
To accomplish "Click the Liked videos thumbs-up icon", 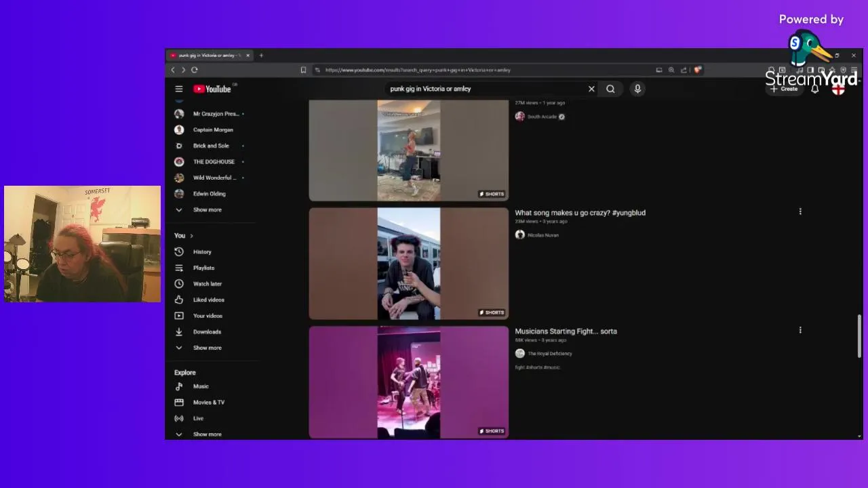I will coord(179,300).
